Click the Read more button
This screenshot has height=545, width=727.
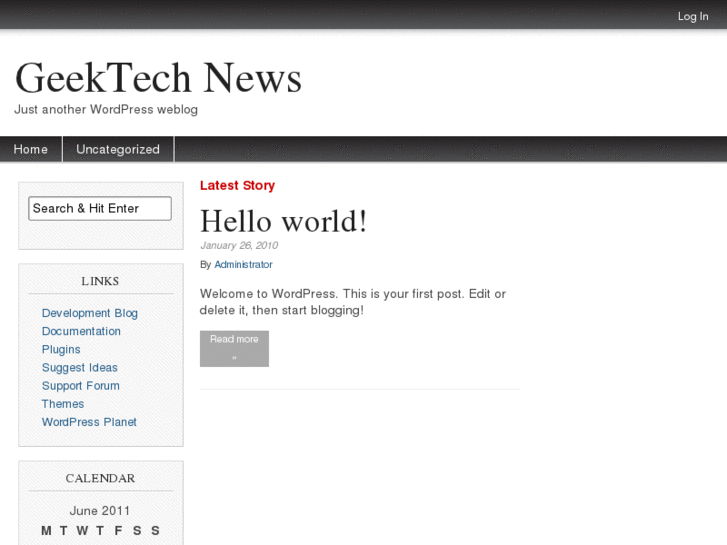(234, 348)
